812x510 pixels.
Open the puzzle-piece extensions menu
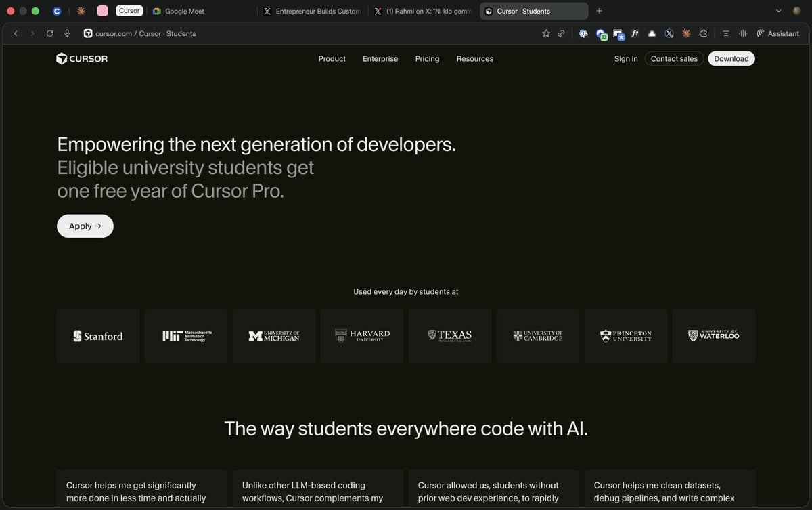point(703,33)
